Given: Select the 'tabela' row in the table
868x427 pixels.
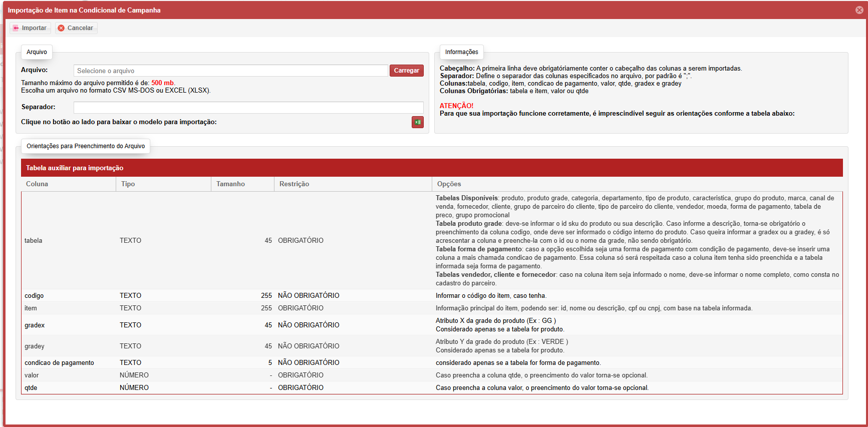Looking at the screenshot, I should (34, 241).
